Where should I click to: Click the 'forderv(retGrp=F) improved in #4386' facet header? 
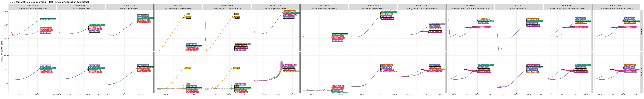(x=178, y=9)
